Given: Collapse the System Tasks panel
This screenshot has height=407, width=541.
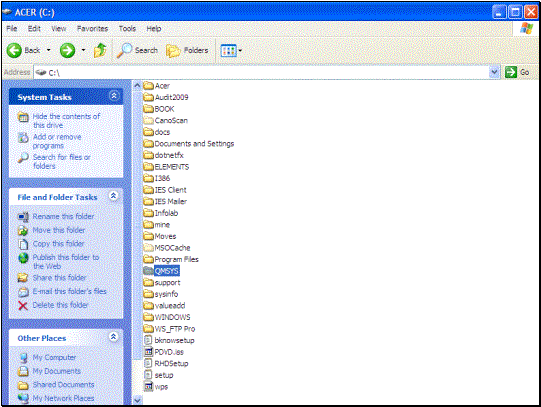Looking at the screenshot, I should click(x=114, y=96).
